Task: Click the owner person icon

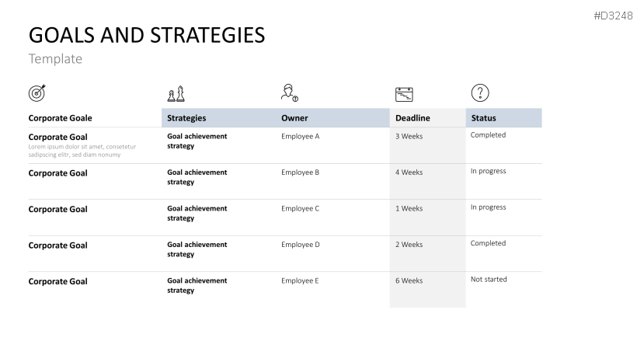Action: pos(289,93)
